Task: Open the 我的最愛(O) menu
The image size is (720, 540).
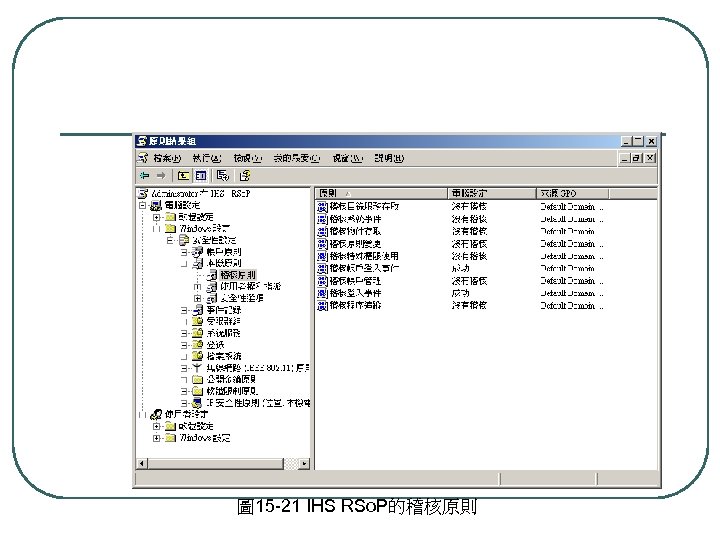Action: tap(297, 158)
